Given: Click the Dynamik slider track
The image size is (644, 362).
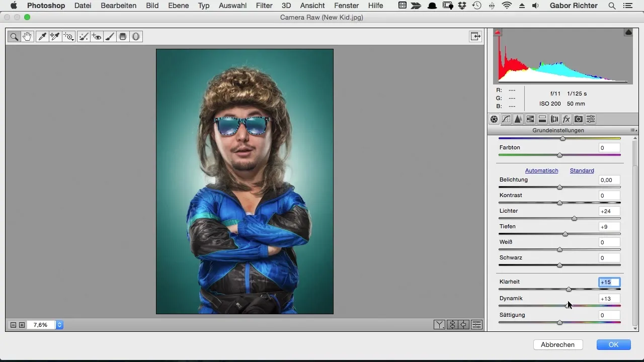Looking at the screenshot, I should pos(559,306).
